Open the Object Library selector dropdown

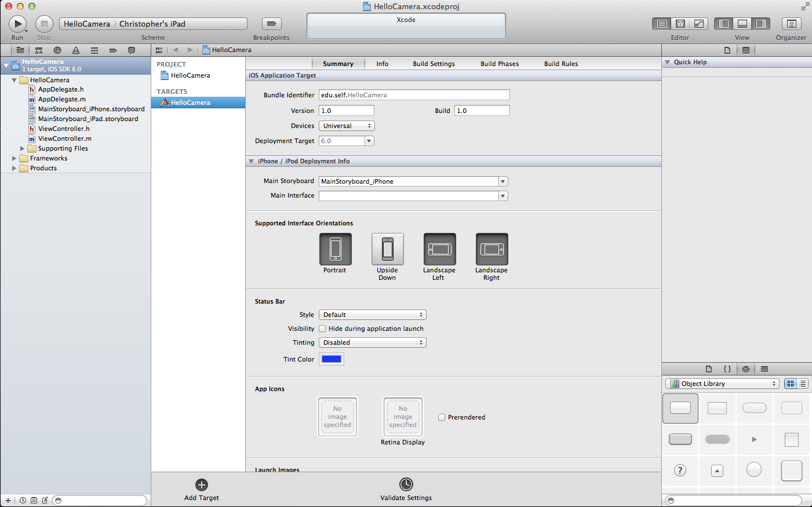(722, 384)
